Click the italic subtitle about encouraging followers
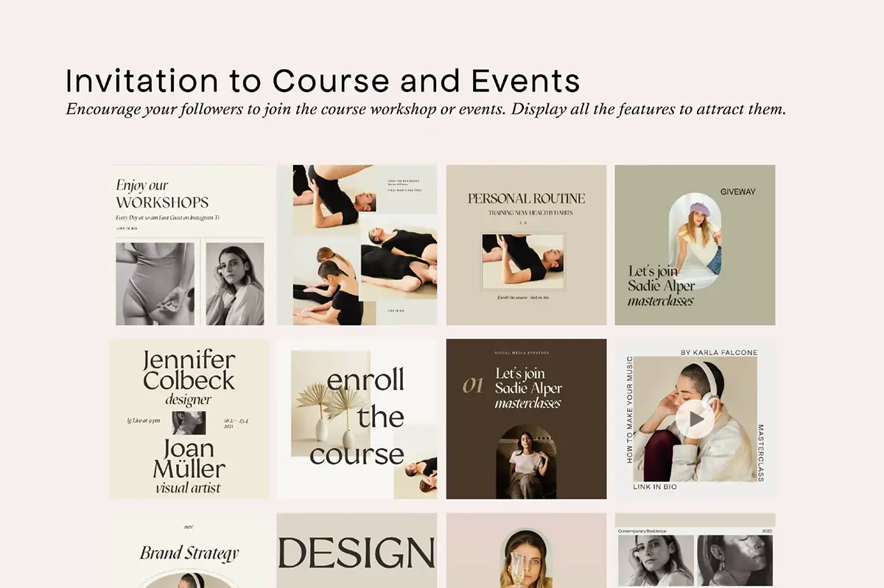Image resolution: width=884 pixels, height=588 pixels. coord(426,109)
